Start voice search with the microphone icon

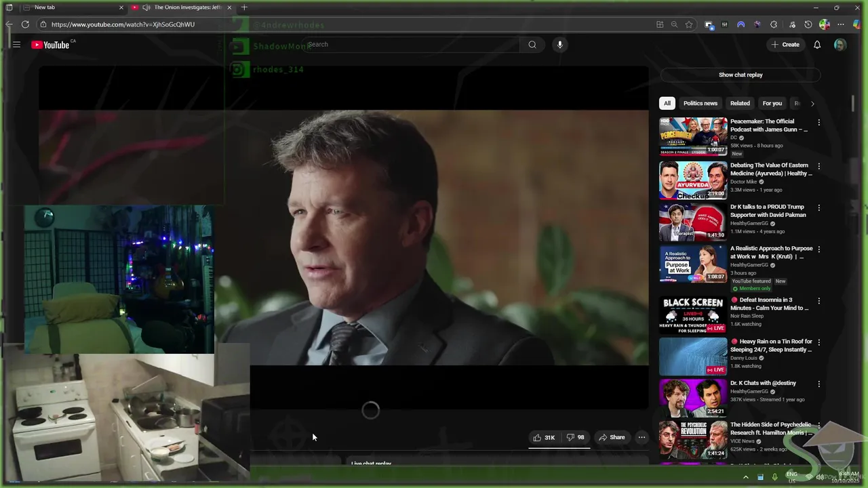(559, 45)
